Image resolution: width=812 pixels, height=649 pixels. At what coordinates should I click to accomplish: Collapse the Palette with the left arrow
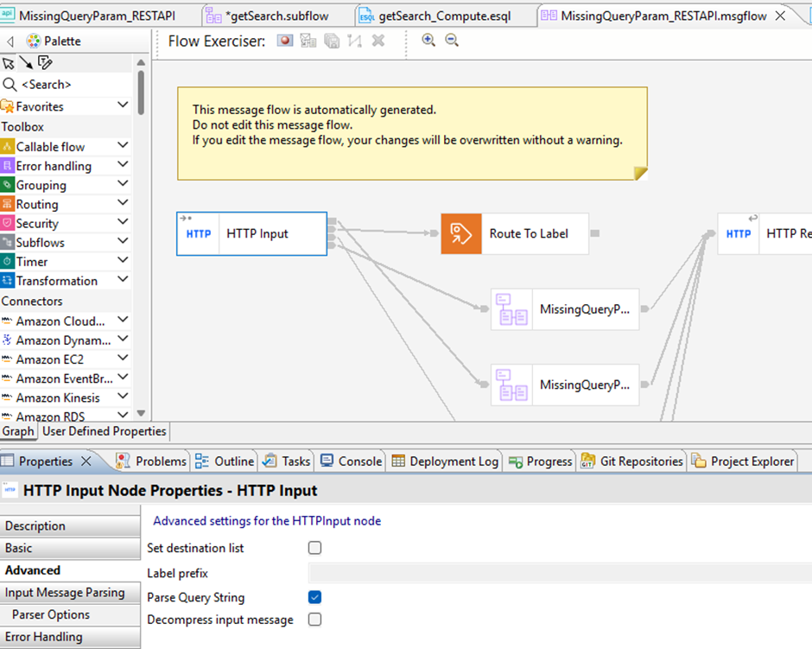10,41
